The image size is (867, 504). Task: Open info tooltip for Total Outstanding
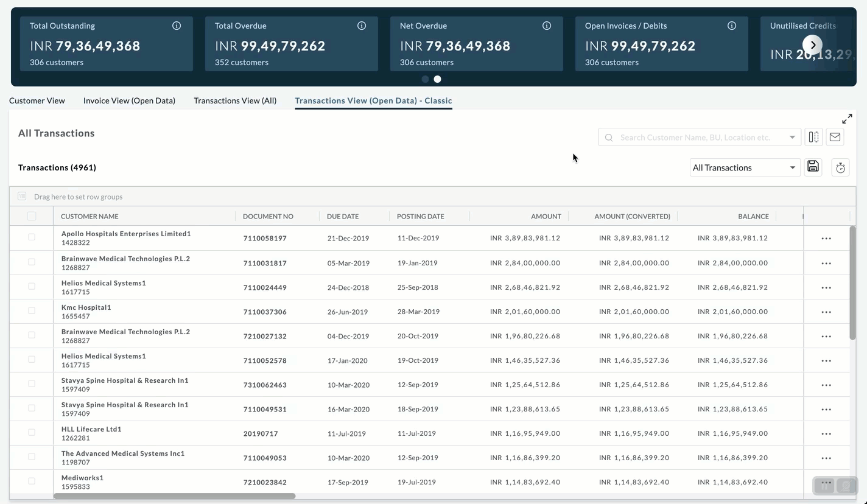pos(177,26)
